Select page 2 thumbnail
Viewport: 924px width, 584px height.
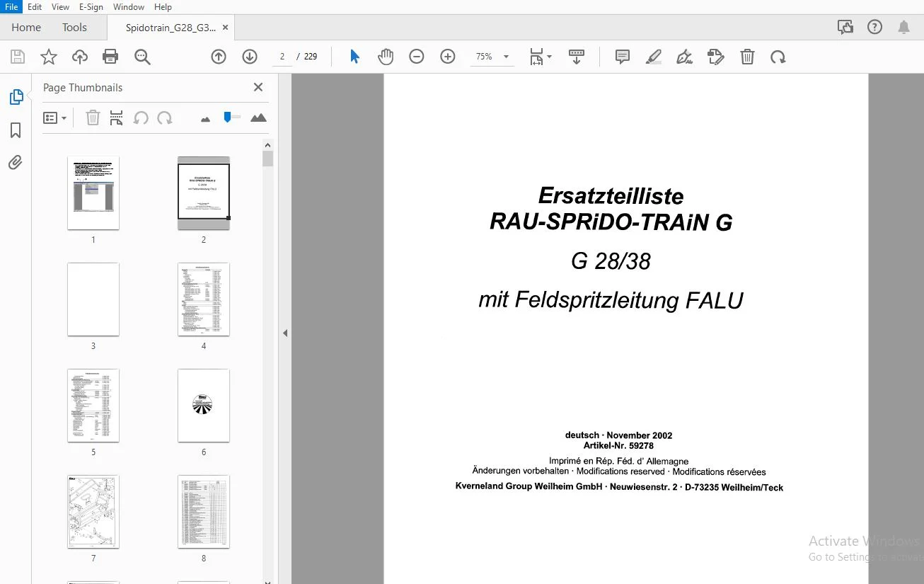(x=204, y=193)
